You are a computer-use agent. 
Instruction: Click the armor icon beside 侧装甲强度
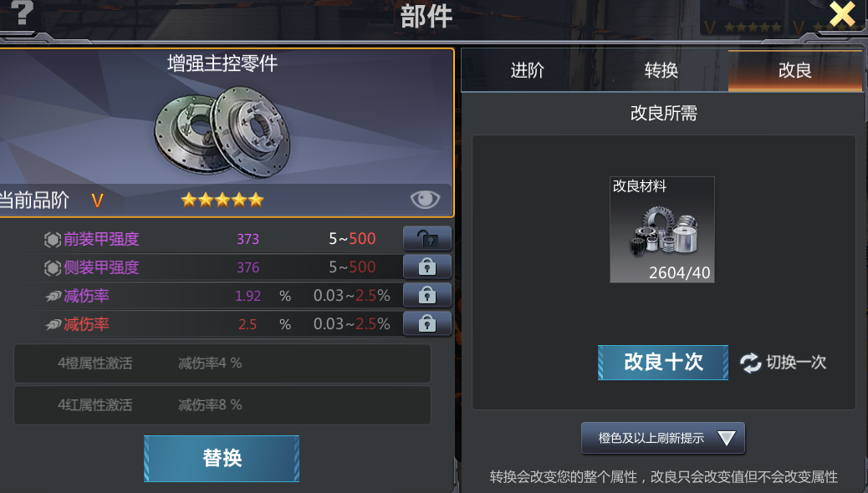tap(52, 267)
